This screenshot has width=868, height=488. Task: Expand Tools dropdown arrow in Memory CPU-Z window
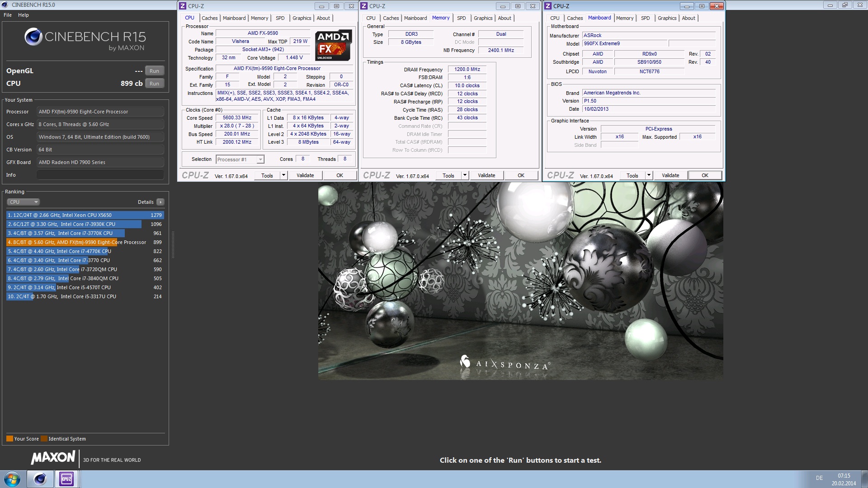(x=465, y=175)
